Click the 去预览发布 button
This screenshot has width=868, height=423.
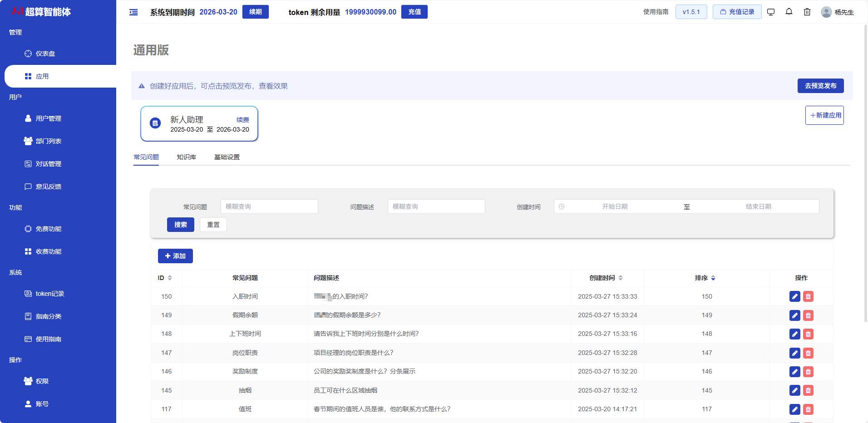820,86
